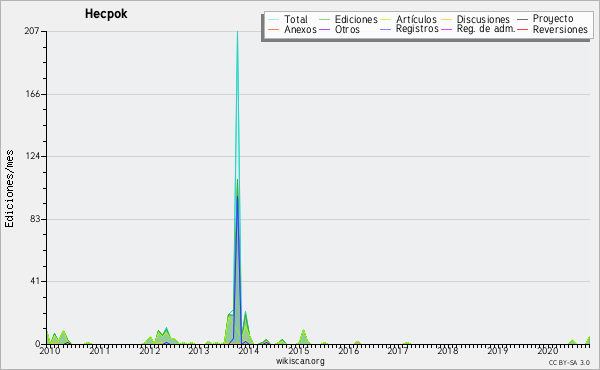Click the small 2015 green peak
Screen dimensions: 600x370
[303, 336]
